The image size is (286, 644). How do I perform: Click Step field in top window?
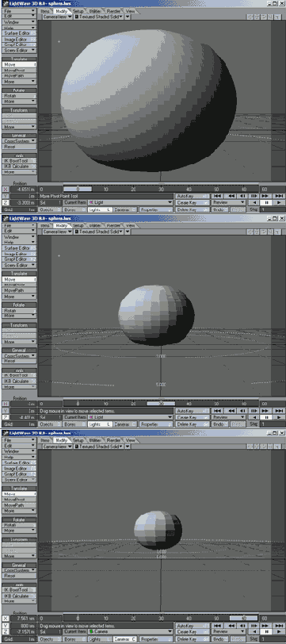click(x=273, y=209)
